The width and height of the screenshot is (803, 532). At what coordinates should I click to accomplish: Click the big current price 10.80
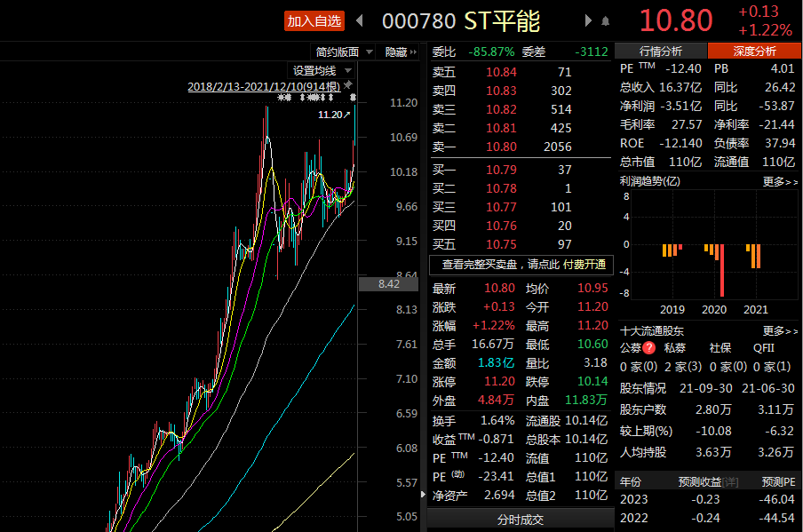point(676,20)
